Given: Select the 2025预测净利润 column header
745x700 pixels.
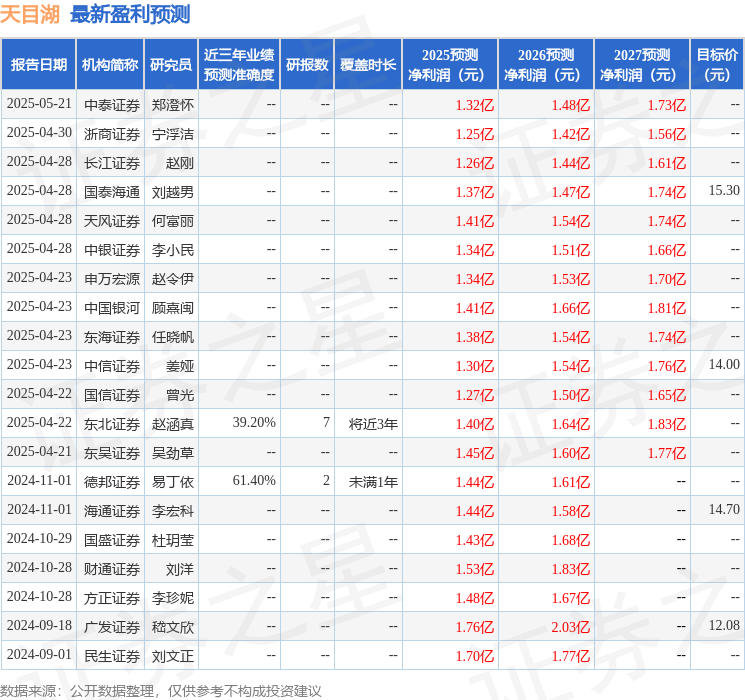Looking at the screenshot, I should click(x=450, y=64).
